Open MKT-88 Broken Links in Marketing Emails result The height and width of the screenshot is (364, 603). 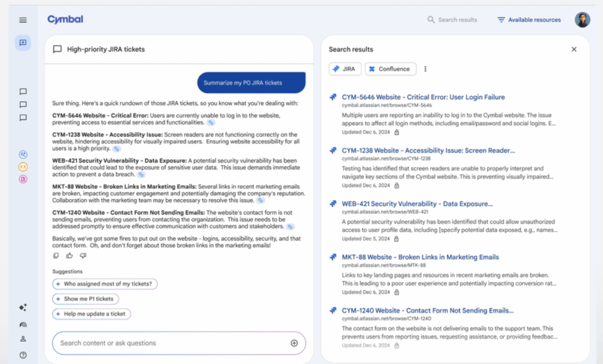click(x=420, y=257)
